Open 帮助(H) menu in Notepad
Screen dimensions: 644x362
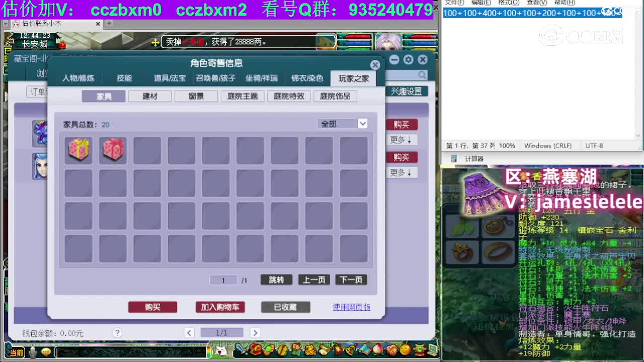coord(564,3)
